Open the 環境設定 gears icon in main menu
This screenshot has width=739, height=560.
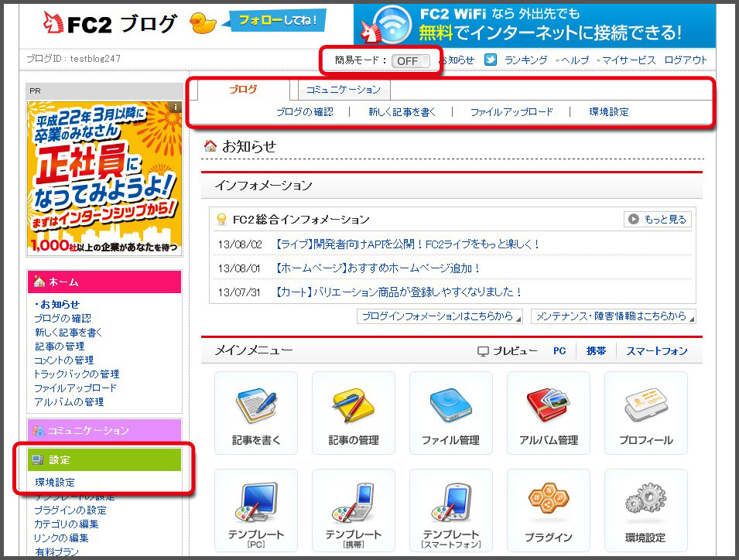(646, 510)
